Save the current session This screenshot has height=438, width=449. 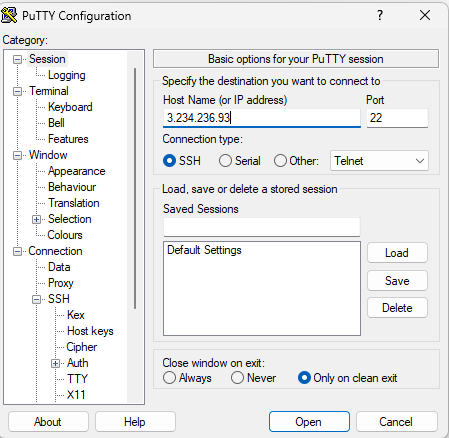(397, 281)
